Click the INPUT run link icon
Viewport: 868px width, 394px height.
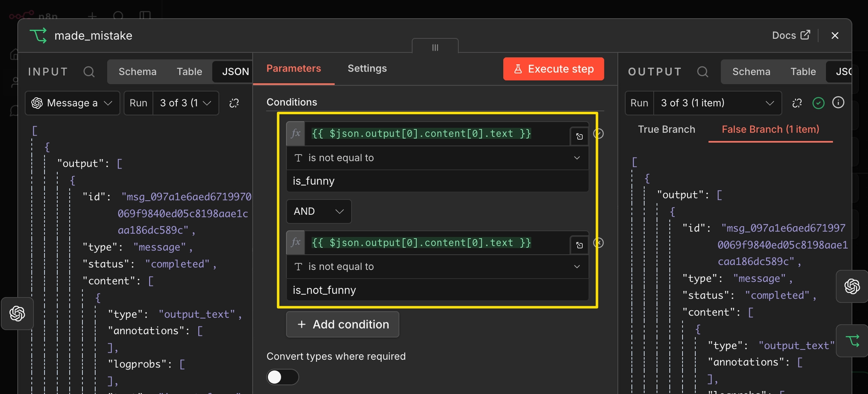tap(234, 103)
